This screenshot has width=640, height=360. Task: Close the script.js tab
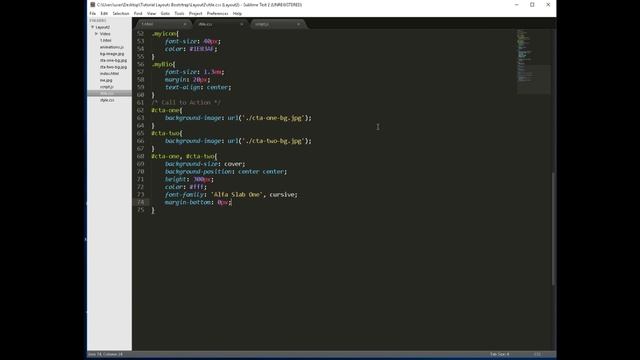click(298, 24)
